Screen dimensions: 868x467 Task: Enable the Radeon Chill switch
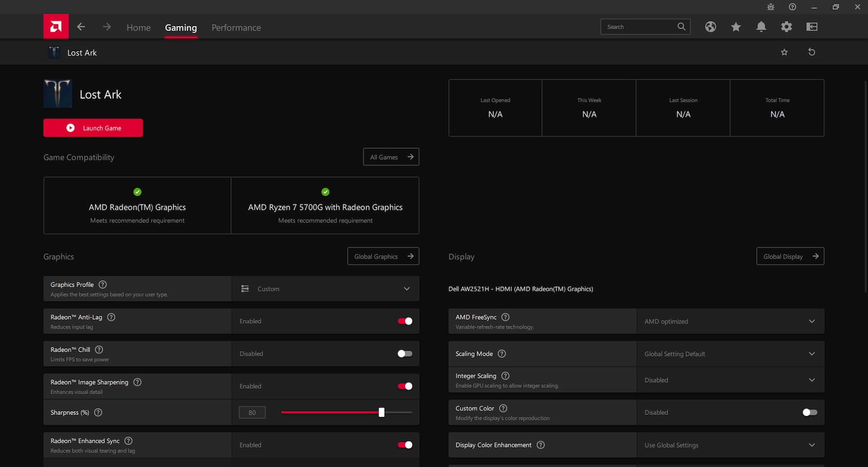(405, 354)
